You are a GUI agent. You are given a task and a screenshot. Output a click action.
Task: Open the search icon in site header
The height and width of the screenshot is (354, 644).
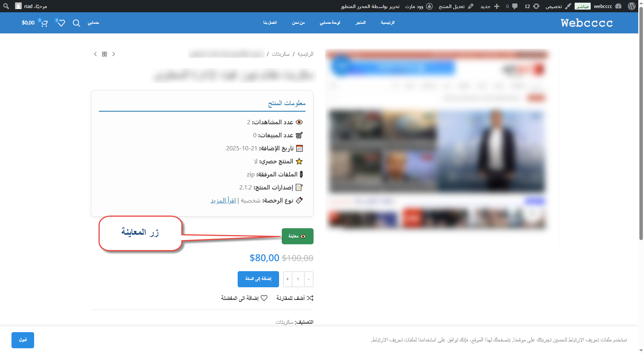click(76, 23)
